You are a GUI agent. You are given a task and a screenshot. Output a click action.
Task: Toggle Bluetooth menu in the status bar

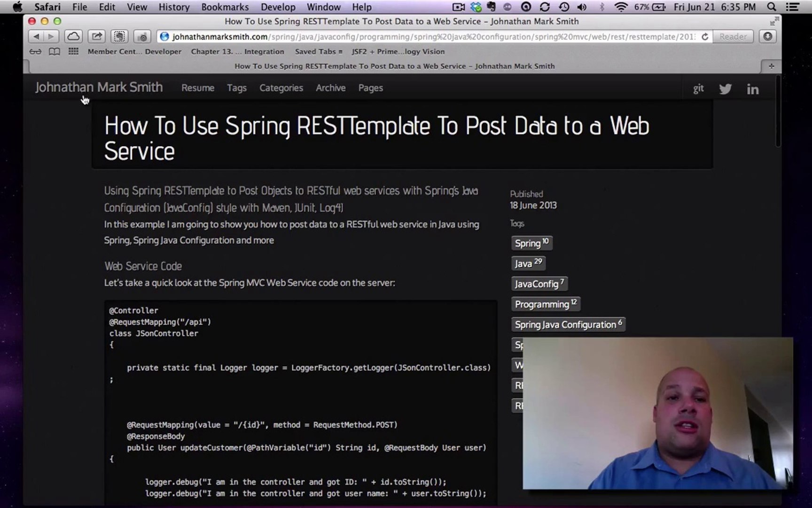tap(602, 7)
